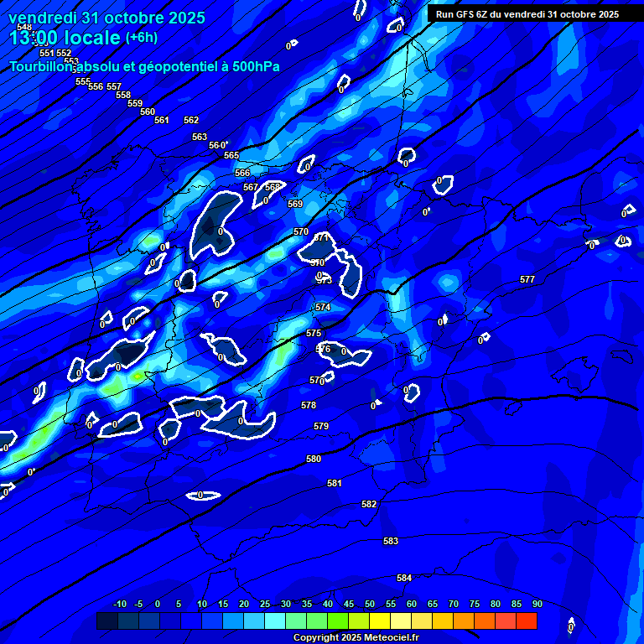Click the red swatch at the legend's end
644x644 pixels.
(x=527, y=621)
